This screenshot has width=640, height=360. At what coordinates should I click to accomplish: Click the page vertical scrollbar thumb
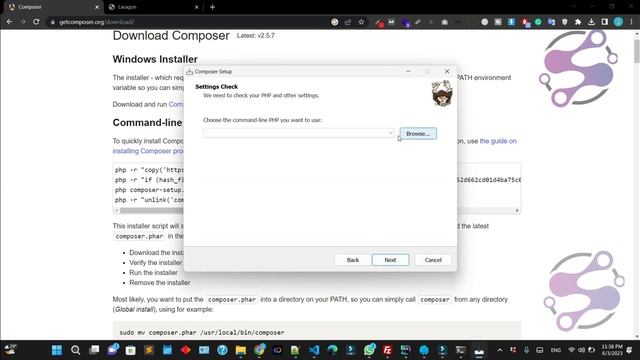point(637,51)
